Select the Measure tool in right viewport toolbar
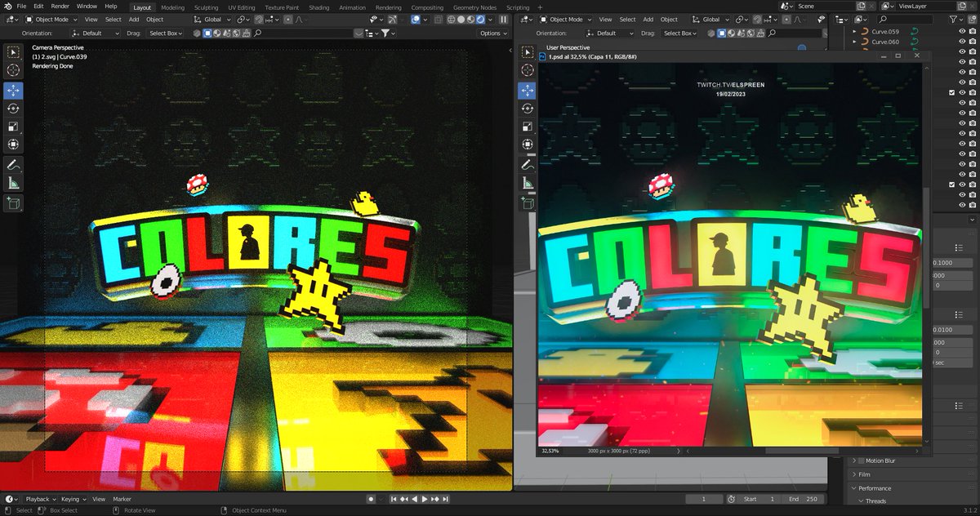The width and height of the screenshot is (980, 516). (x=527, y=183)
